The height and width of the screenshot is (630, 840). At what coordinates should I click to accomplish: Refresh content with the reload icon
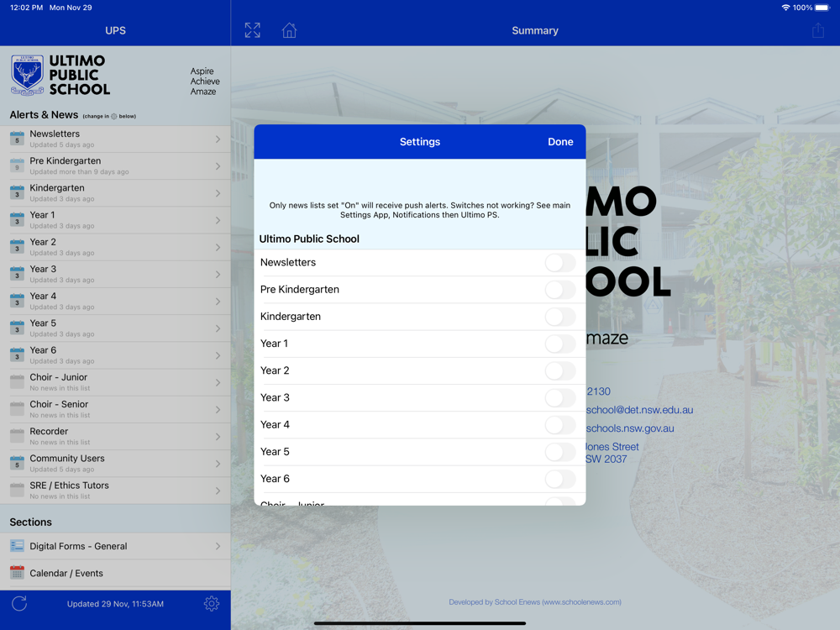coord(19,604)
